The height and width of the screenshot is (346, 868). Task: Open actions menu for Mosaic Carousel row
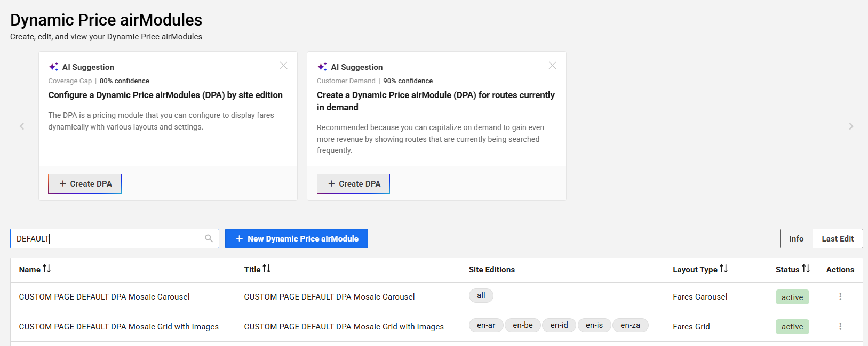click(x=840, y=296)
